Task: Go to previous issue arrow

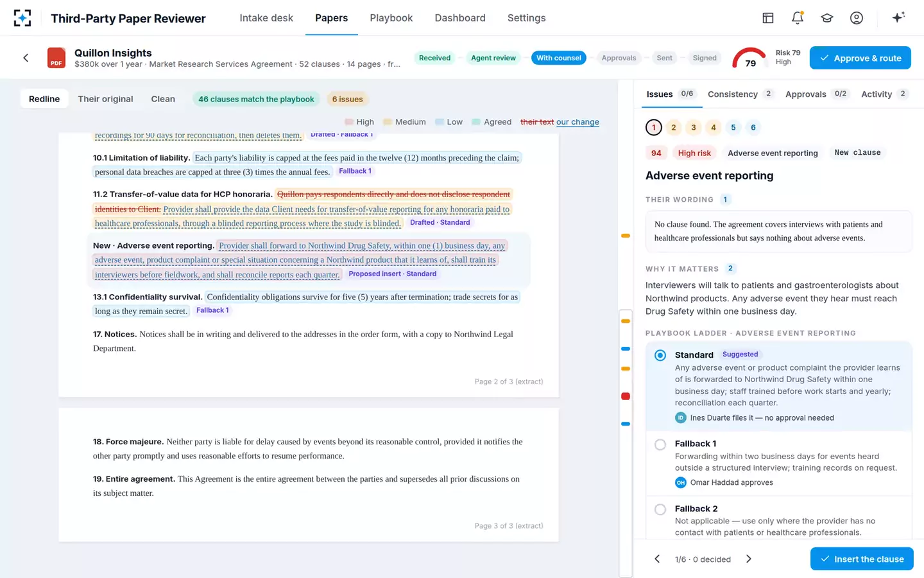Action: click(657, 559)
